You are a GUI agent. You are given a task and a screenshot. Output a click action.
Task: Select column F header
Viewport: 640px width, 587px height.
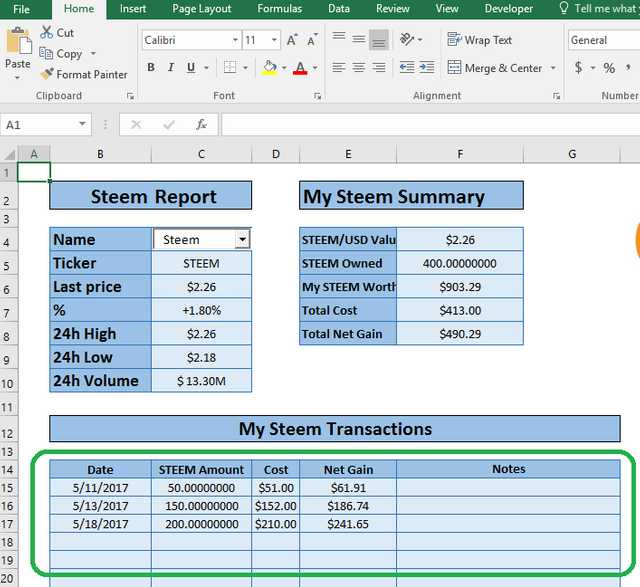(x=460, y=154)
